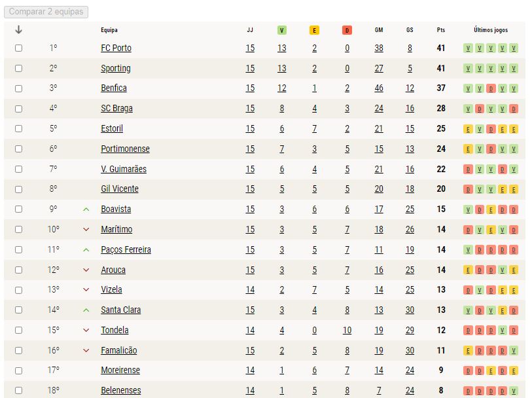
Task: Click the yellow E draws column header icon
Action: point(314,30)
